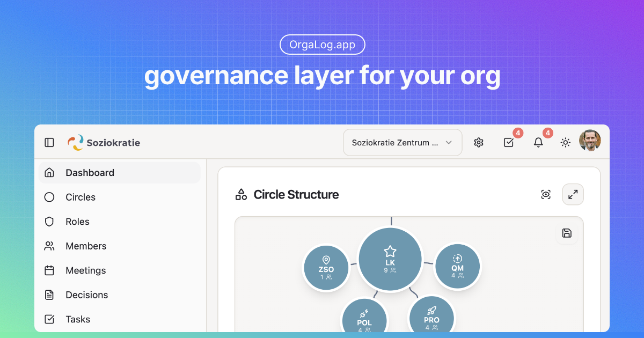Click the focus view eye icon
Image resolution: width=644 pixels, height=338 pixels.
pyautogui.click(x=546, y=194)
